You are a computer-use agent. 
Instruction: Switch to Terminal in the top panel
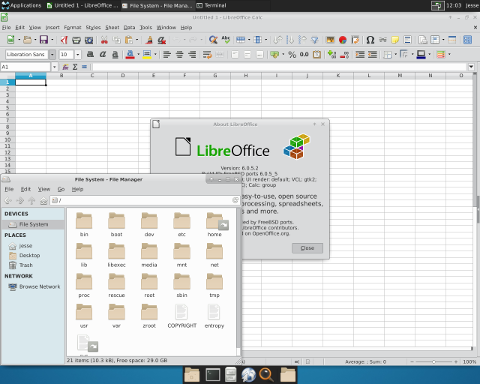pyautogui.click(x=212, y=5)
